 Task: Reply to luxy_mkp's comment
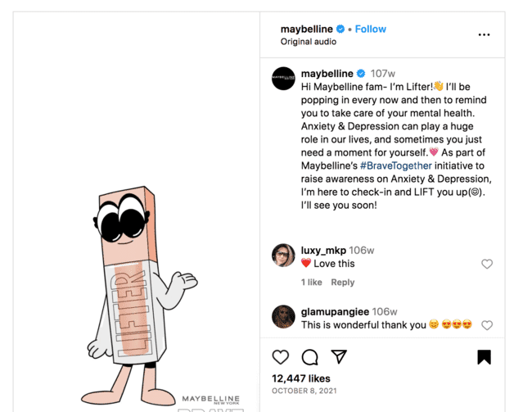pos(342,282)
